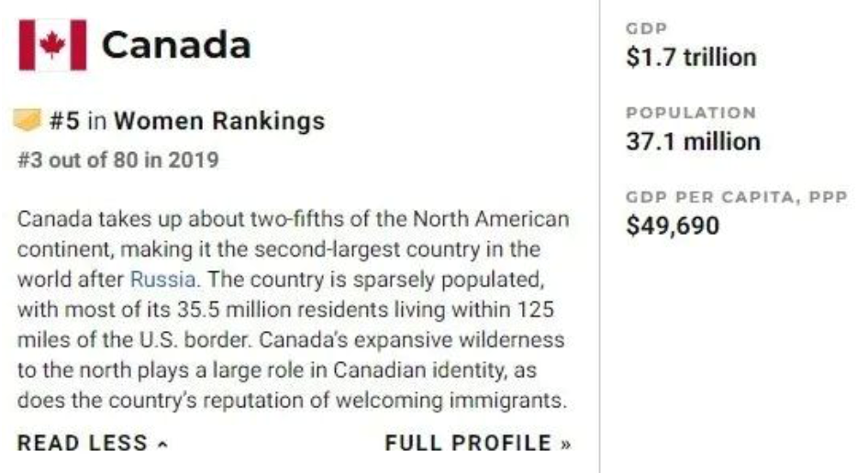Open the FULL PROFILE link

tap(478, 443)
